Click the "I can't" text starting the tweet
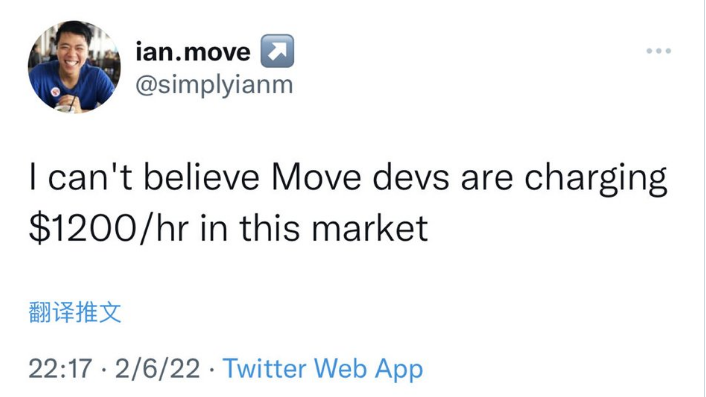 pos(81,177)
